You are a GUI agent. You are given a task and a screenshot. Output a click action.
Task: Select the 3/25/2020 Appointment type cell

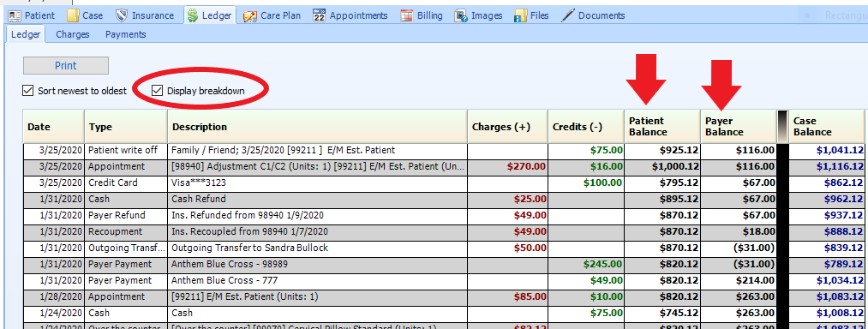[125, 167]
